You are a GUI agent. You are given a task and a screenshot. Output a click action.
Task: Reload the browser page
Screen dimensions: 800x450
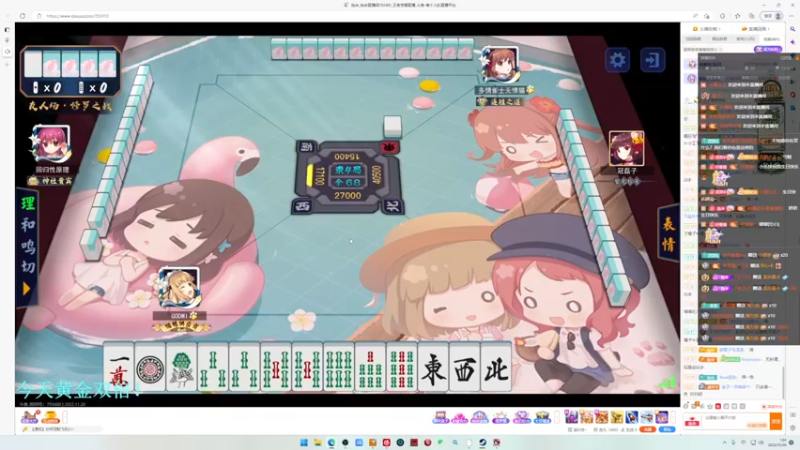pyautogui.click(x=22, y=16)
